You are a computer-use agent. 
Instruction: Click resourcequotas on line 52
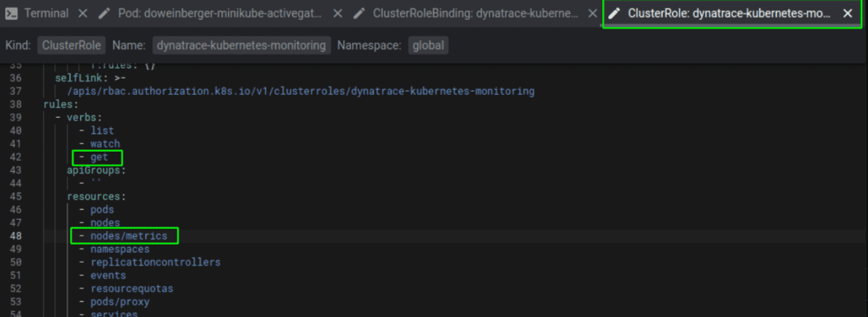[131, 288]
